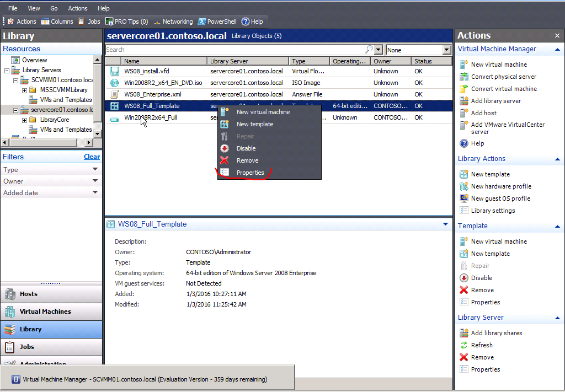Click in the Search field
The width and height of the screenshot is (565, 392).
pos(236,50)
